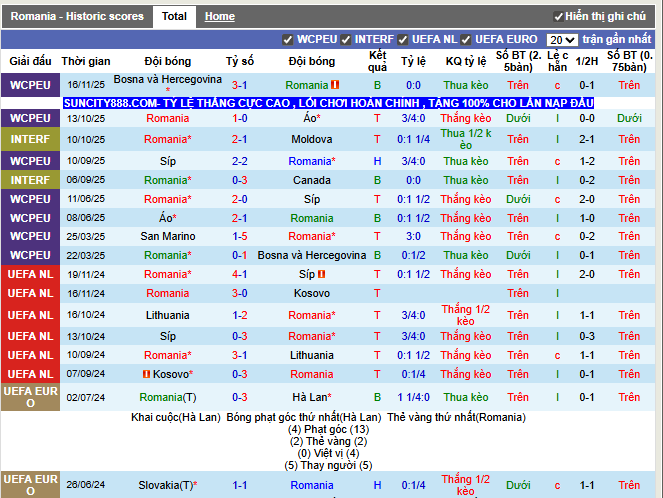Click (4) Phạt góc (13) statistic
The height and width of the screenshot is (498, 663).
coord(329,430)
